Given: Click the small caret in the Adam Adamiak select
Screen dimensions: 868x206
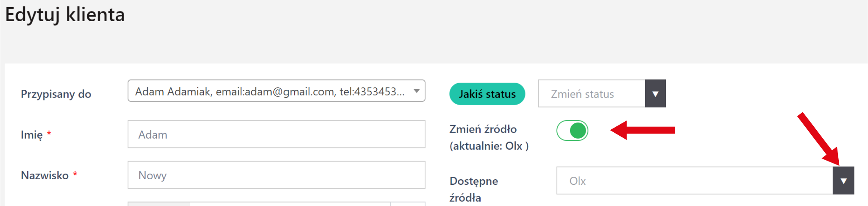Looking at the screenshot, I should (x=417, y=91).
